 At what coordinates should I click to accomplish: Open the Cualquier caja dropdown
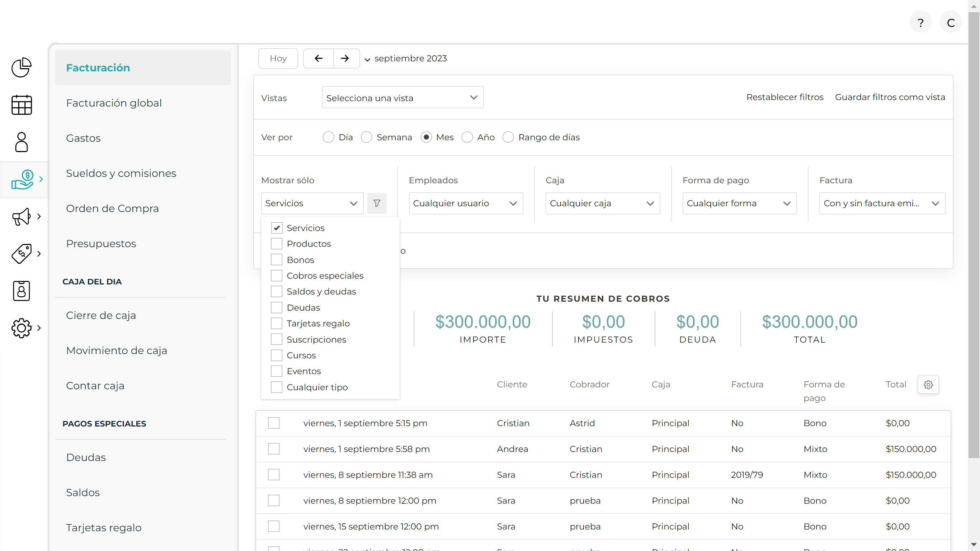603,203
